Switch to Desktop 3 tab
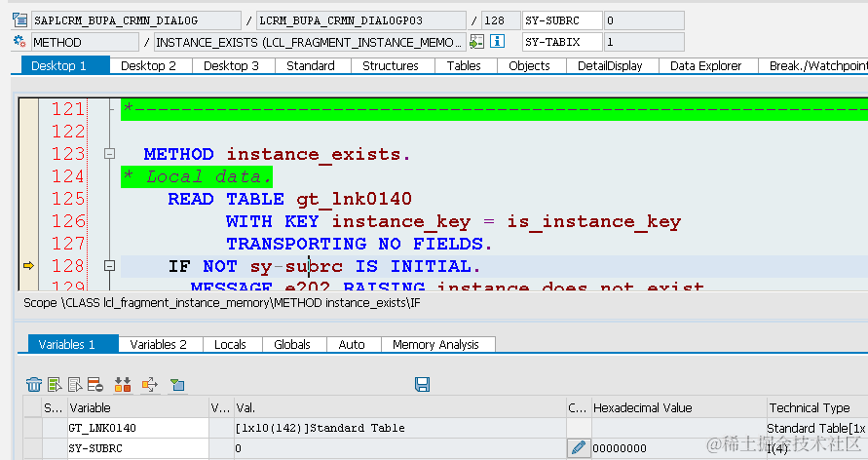This screenshot has height=460, width=868. click(232, 65)
